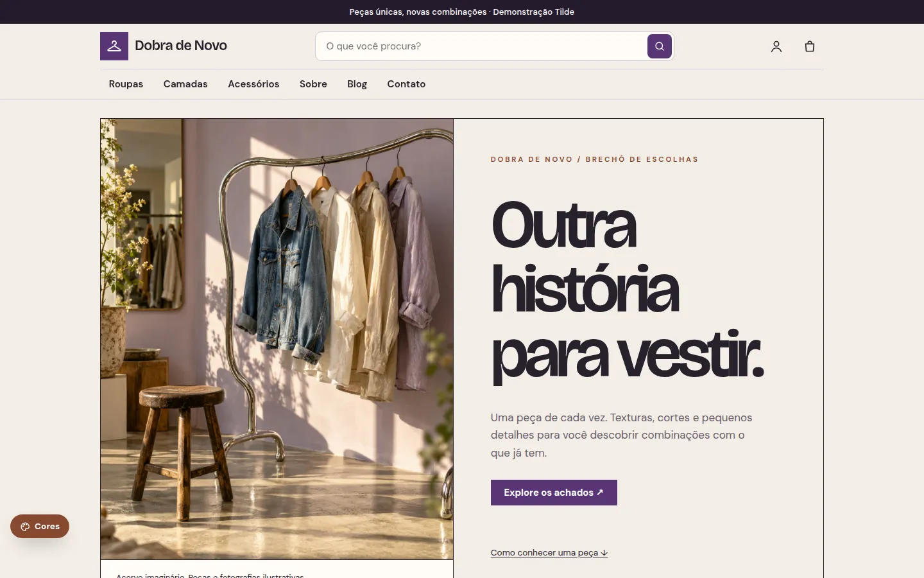Click the Dobra de Novo store name
Viewport: 924px width, 578px height.
coord(181,46)
